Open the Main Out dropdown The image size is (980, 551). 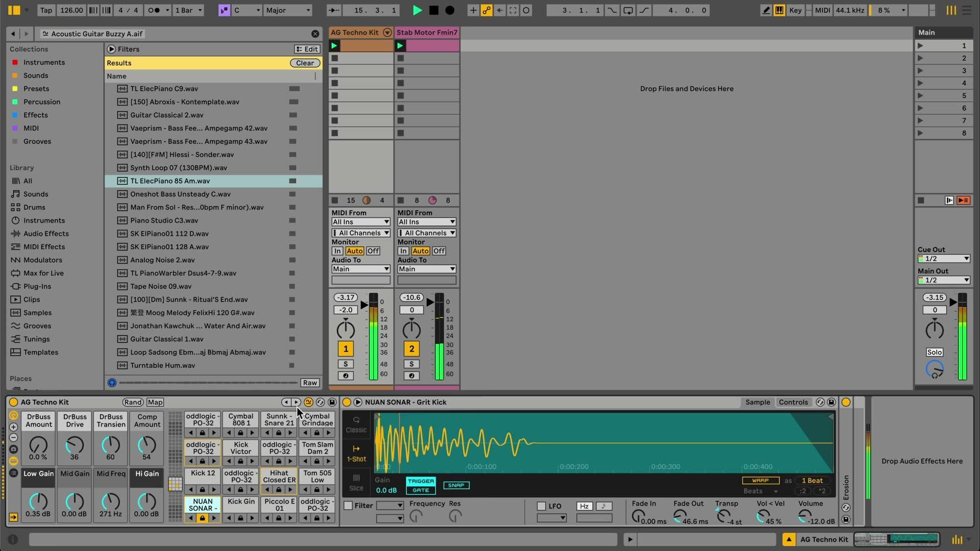[x=944, y=280]
